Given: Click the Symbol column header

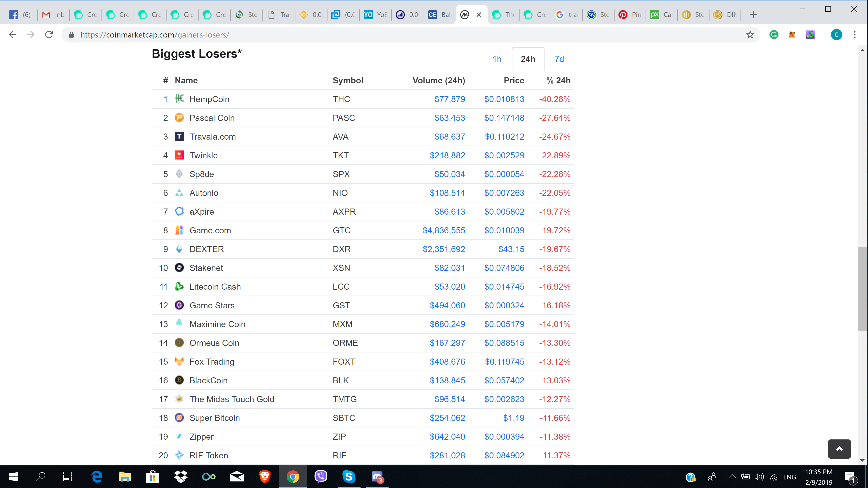Looking at the screenshot, I should pos(348,80).
